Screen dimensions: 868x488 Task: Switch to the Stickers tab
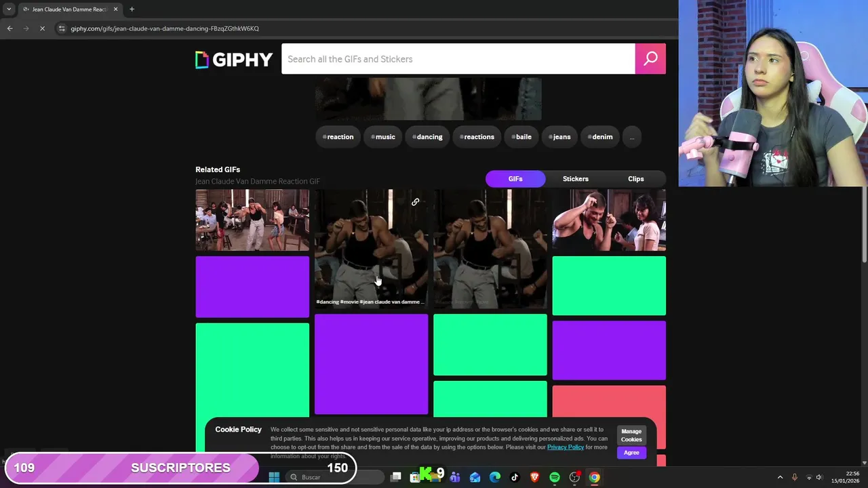point(576,179)
